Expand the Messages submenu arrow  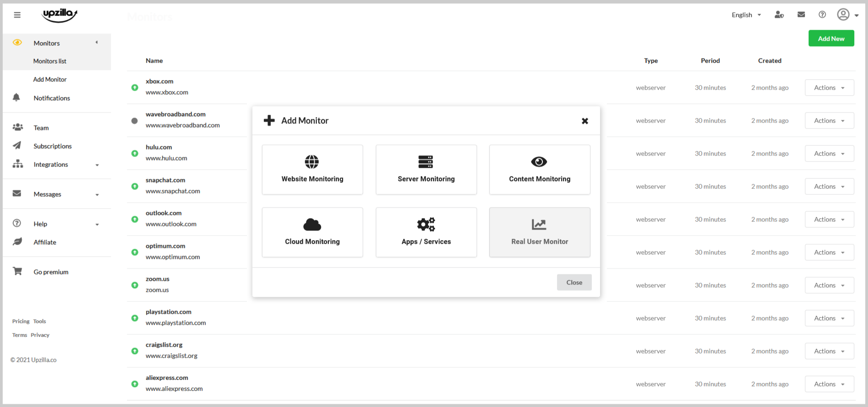coord(97,194)
